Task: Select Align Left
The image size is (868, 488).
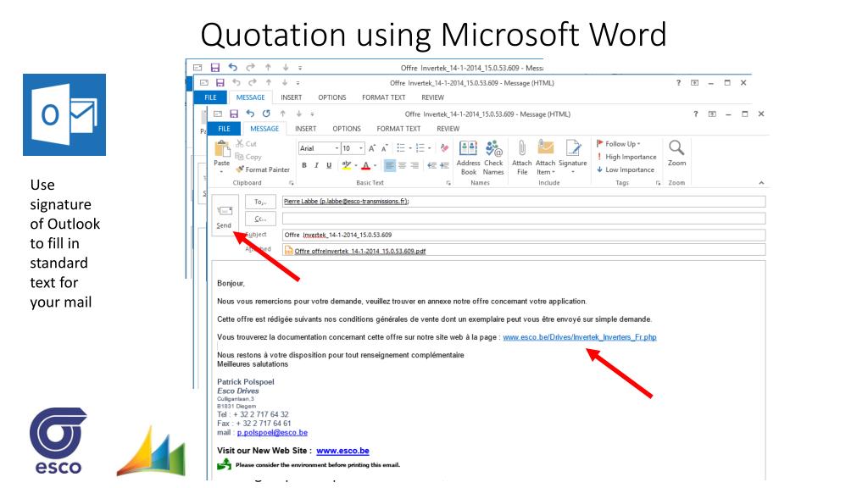Action: click(x=390, y=165)
